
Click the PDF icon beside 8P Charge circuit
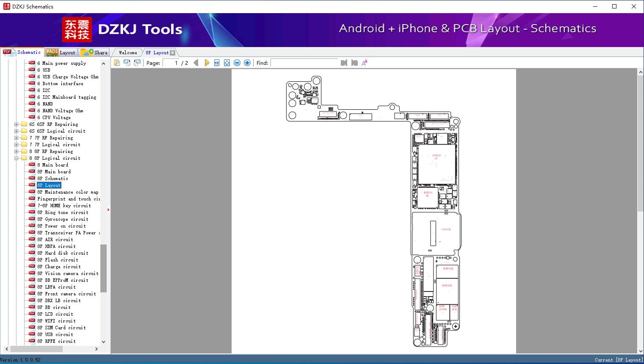(32, 266)
